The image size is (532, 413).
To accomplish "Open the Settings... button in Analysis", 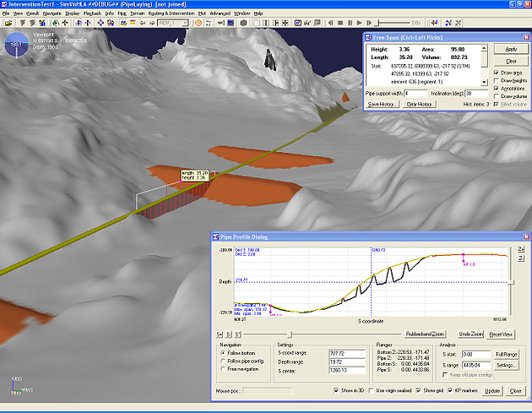I will [x=507, y=365].
